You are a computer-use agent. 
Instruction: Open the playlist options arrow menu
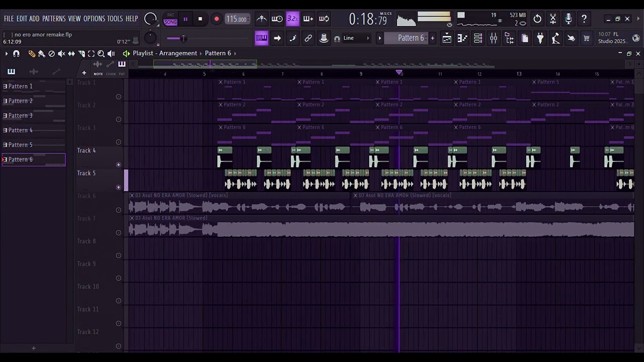pyautogui.click(x=6, y=53)
